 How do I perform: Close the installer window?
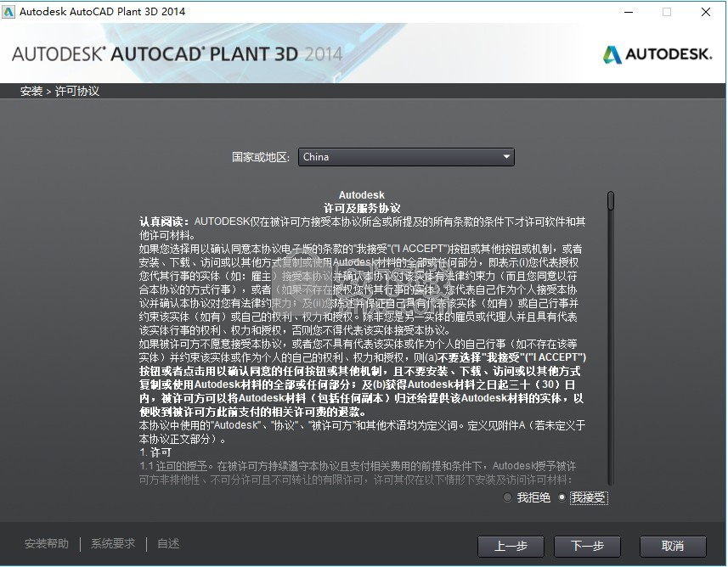[x=706, y=12]
